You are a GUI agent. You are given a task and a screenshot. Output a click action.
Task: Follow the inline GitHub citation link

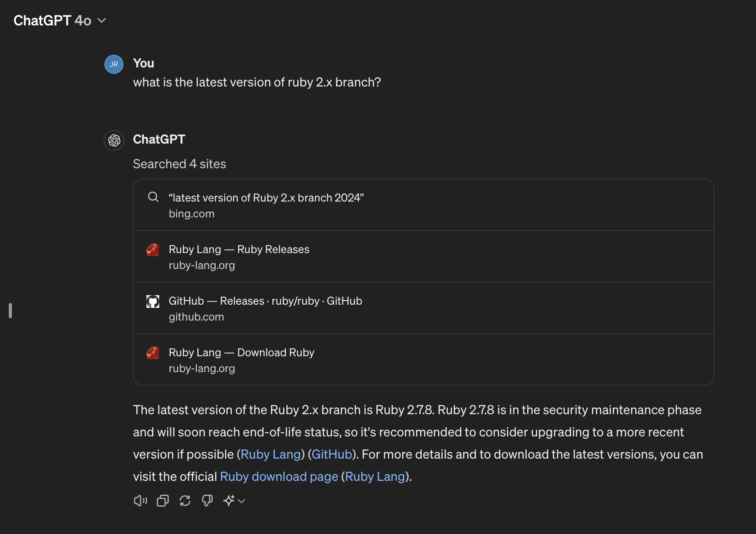(332, 454)
